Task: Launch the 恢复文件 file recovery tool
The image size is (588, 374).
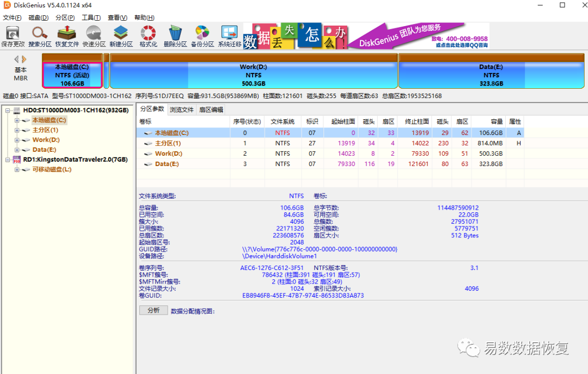Action: tap(67, 36)
